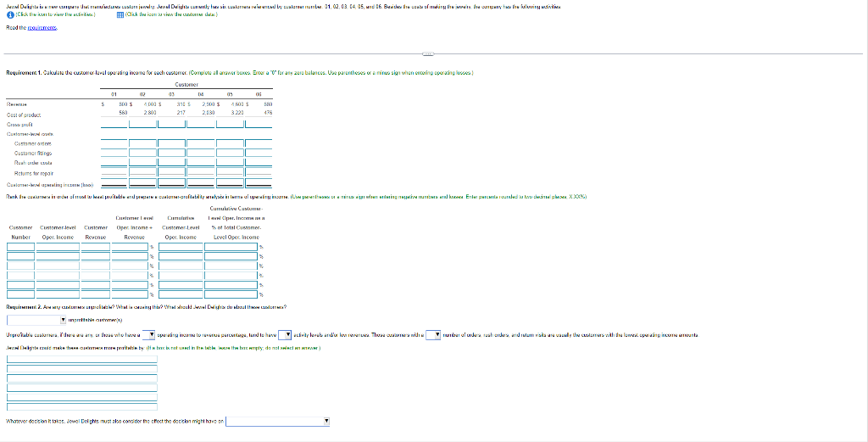Screen dimensions: 868x442
Task: Click Customer fittings box for customer 06
Action: (x=259, y=153)
